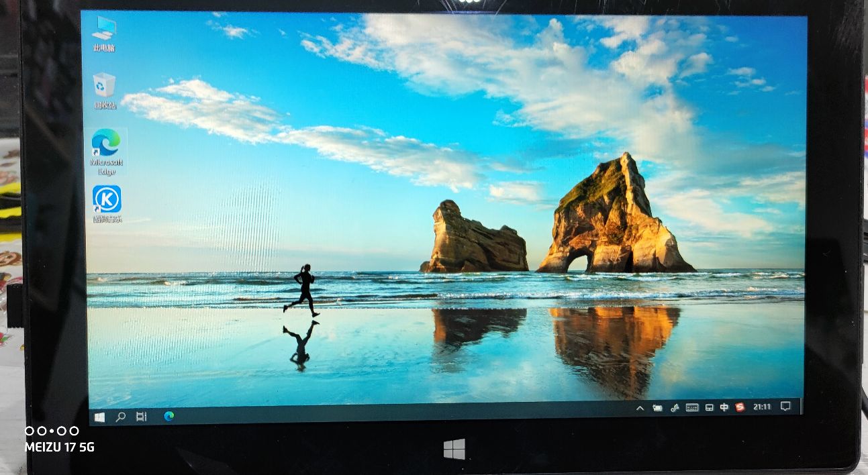Check battery status in the tray
This screenshot has width=868, height=475.
(657, 408)
